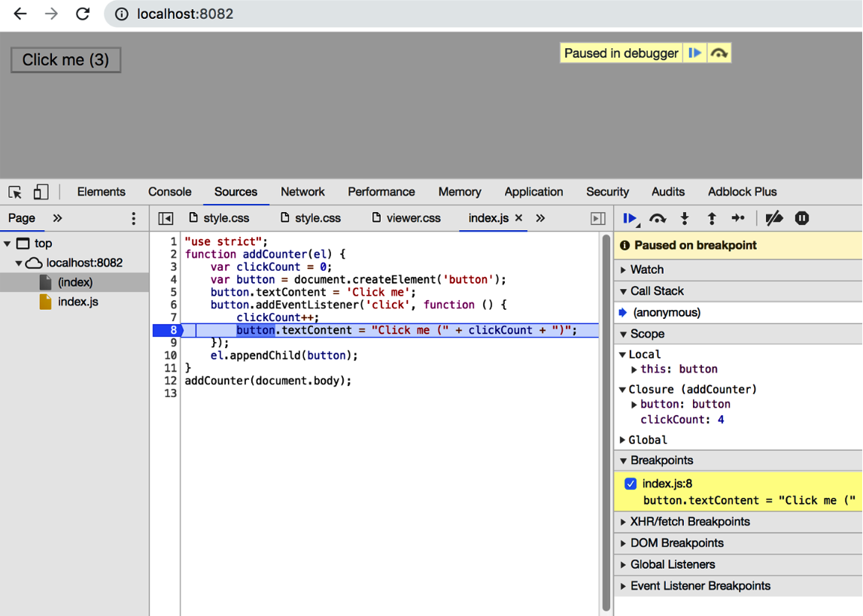Reload the page with refresh icon
The width and height of the screenshot is (863, 616).
(83, 14)
